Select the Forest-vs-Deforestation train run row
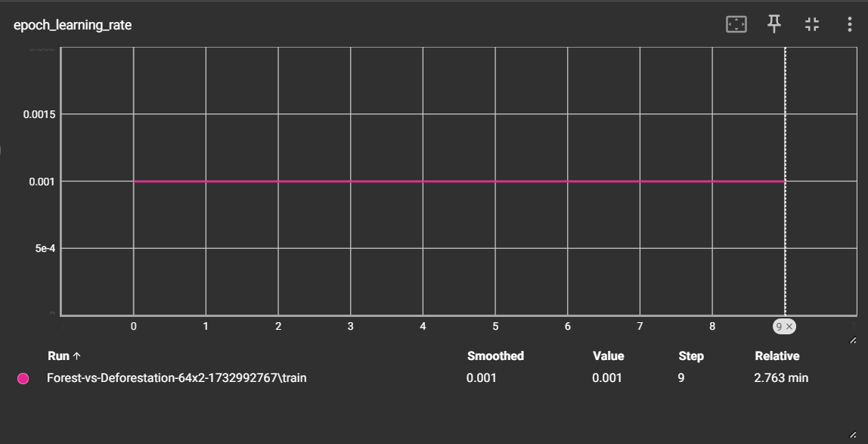Image resolution: width=868 pixels, height=444 pixels. point(177,377)
